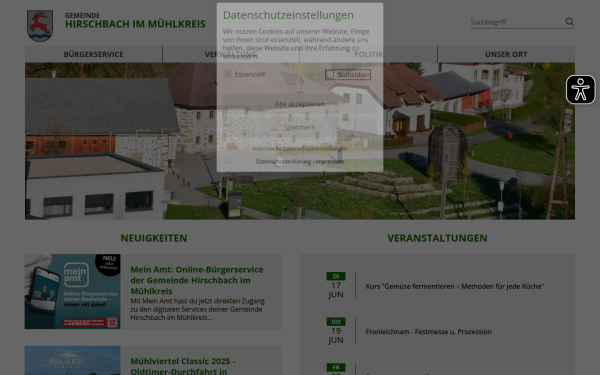
Task: Open the Gemüse fermentieren event
Action: 455,286
